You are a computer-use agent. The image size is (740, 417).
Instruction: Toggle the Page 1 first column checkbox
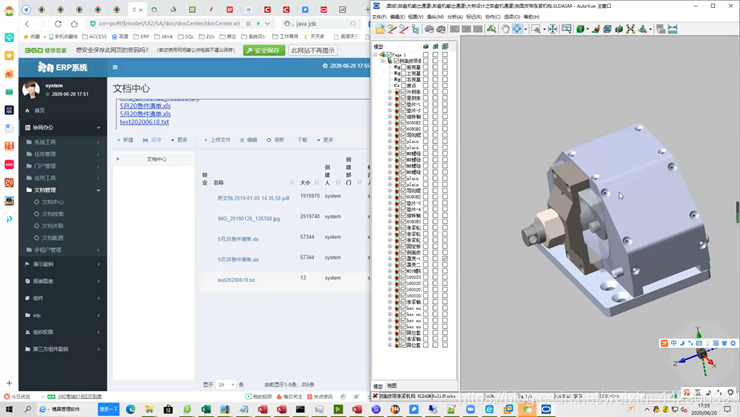tap(426, 55)
